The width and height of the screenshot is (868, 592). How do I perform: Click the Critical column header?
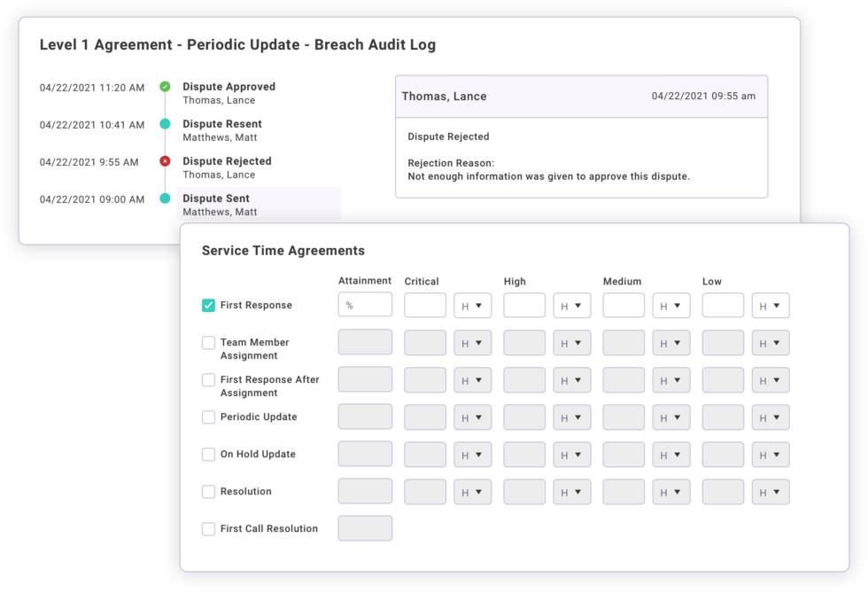422,281
